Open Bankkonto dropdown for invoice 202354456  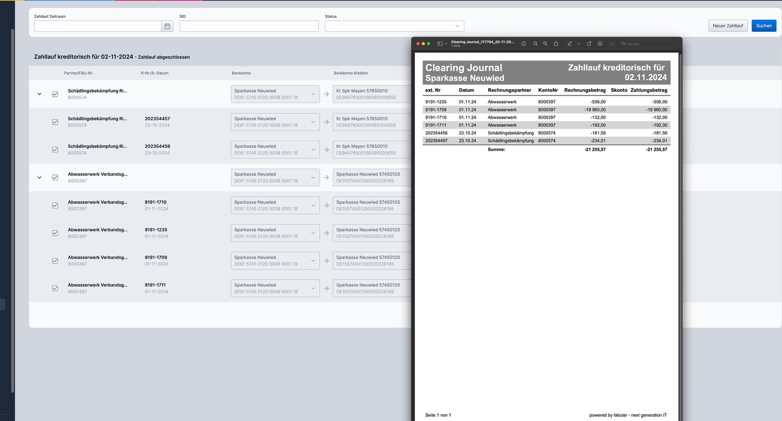click(275, 150)
